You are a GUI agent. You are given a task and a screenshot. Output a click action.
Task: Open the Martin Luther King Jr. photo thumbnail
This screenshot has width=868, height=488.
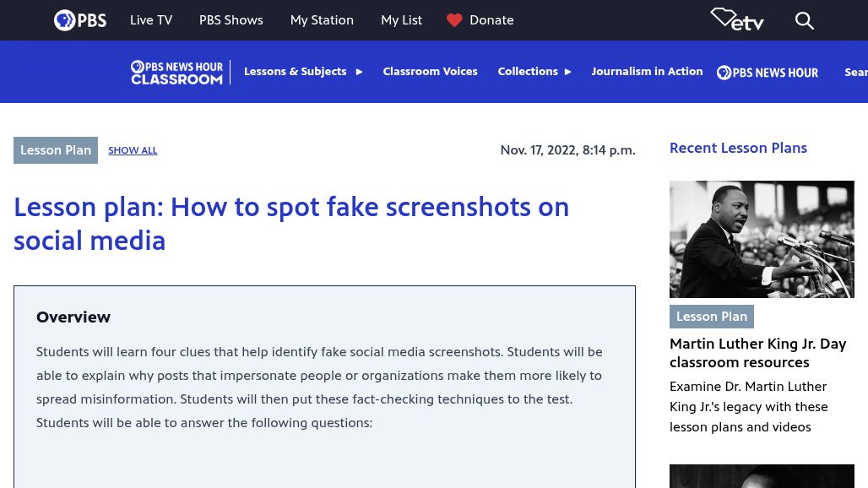coord(762,239)
